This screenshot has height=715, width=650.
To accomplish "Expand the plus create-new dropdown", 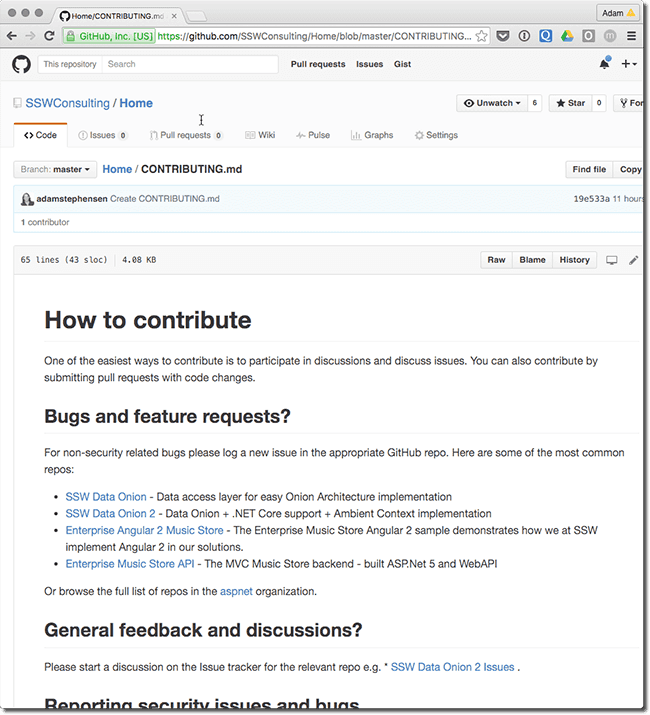I will pos(628,64).
